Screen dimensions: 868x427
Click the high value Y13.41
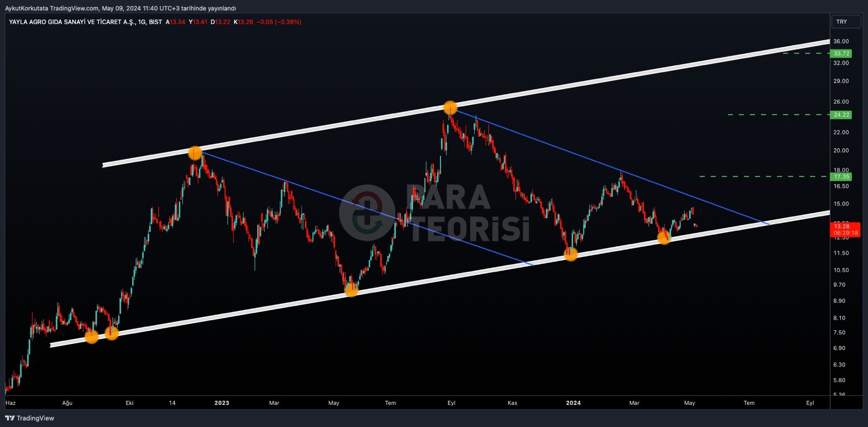pos(198,22)
